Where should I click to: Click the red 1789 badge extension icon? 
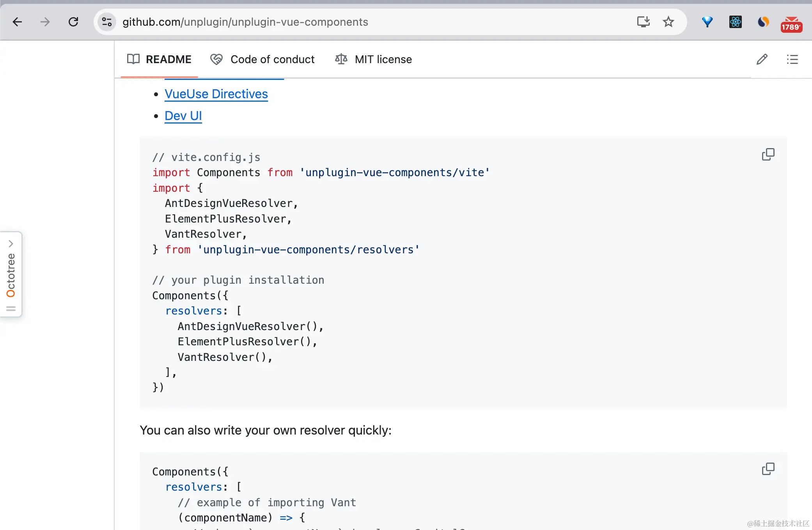tap(791, 24)
